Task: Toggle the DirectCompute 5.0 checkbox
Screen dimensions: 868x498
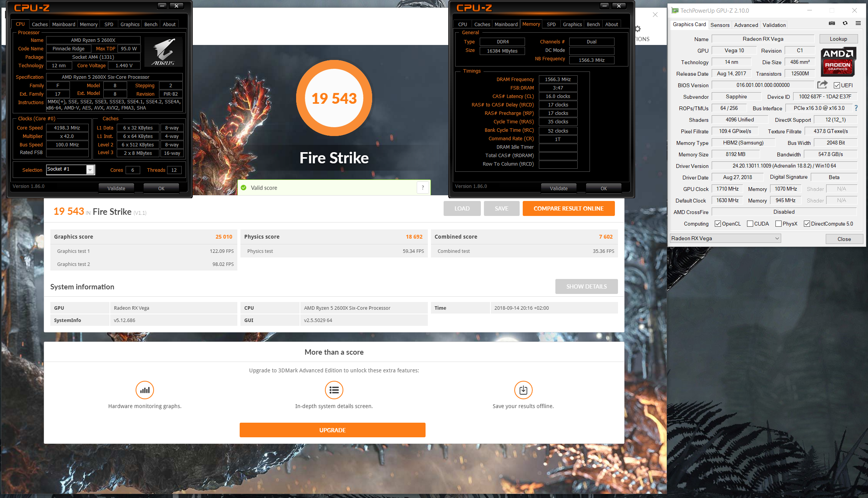Action: pos(807,224)
